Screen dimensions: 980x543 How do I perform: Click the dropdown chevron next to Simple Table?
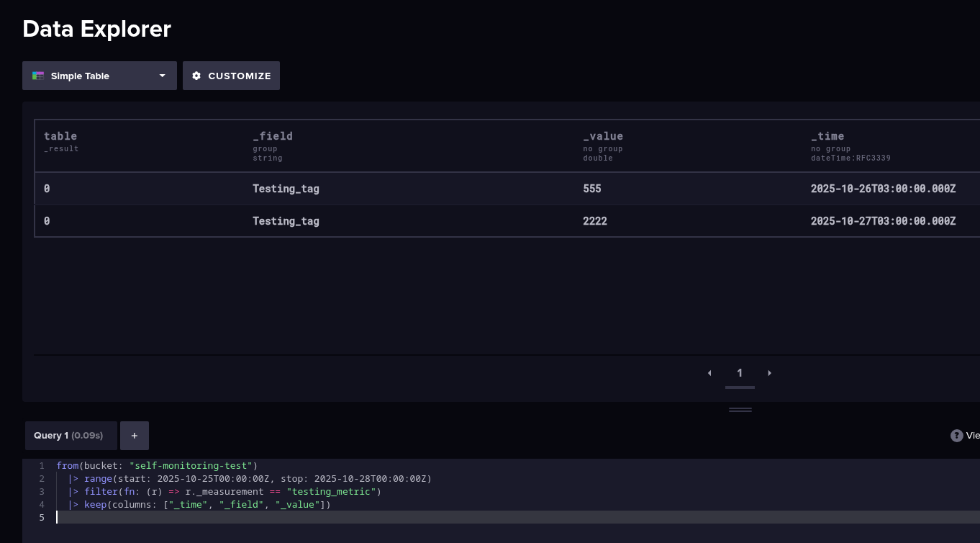(x=163, y=76)
